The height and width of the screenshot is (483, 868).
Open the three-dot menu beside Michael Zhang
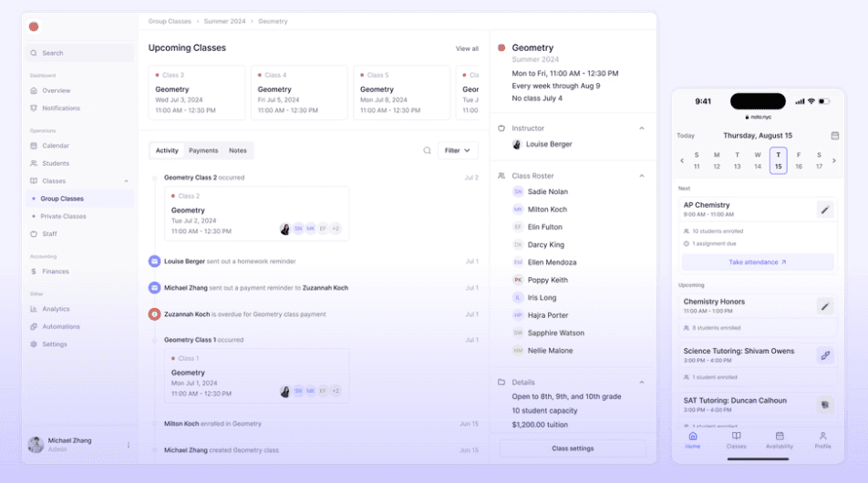pyautogui.click(x=129, y=445)
